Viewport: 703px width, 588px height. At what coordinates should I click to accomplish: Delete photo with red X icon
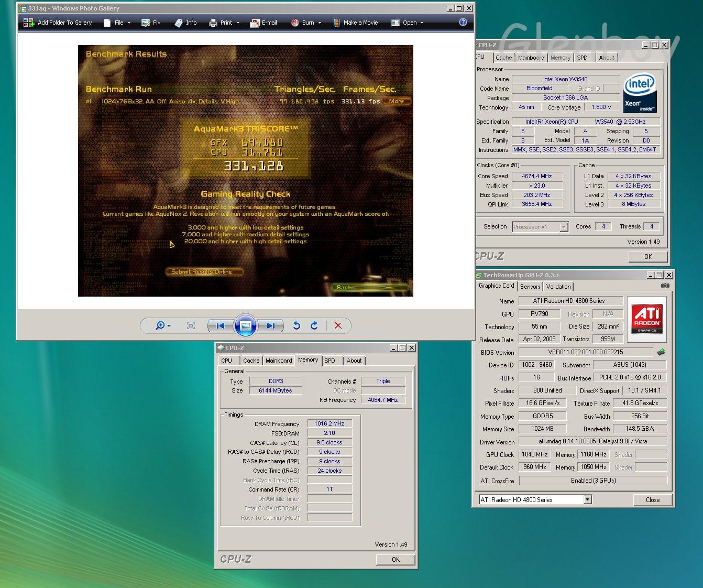coord(338,325)
